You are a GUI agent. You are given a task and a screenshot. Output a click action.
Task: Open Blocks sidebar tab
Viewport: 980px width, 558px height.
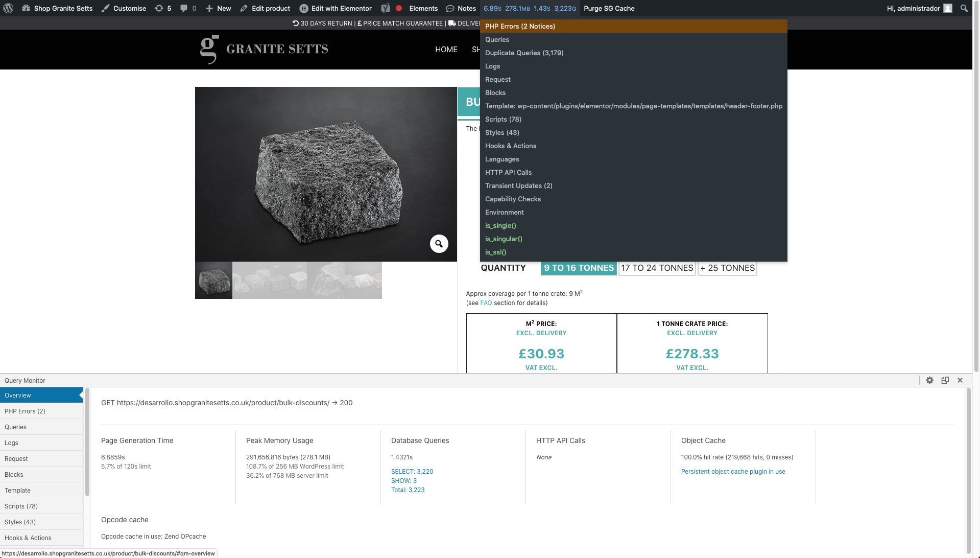click(x=41, y=474)
